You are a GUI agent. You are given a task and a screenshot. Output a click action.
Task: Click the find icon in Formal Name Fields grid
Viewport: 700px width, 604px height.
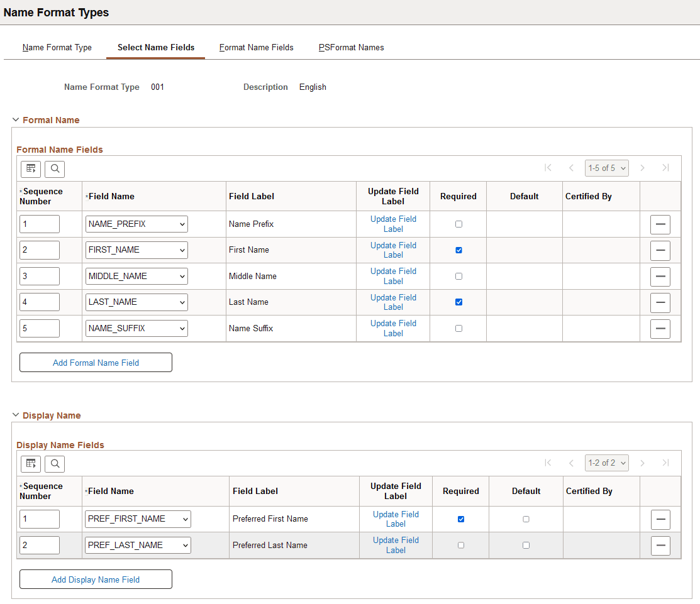pyautogui.click(x=54, y=168)
